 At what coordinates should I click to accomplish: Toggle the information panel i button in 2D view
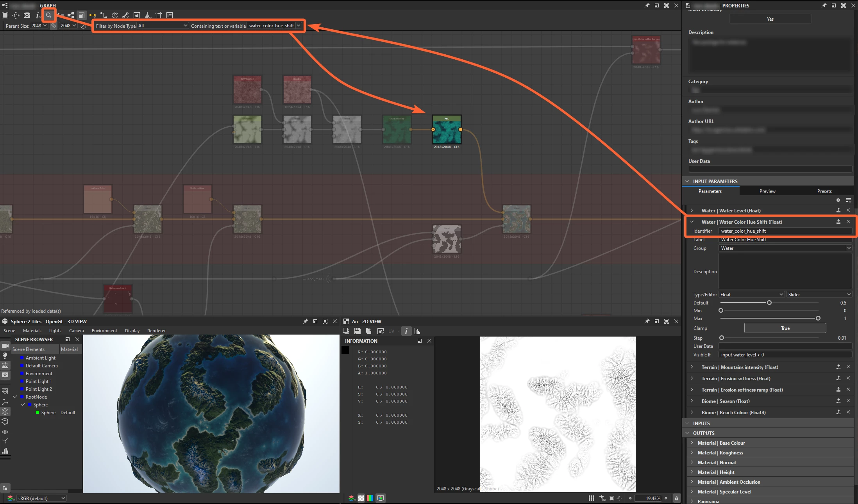click(x=406, y=331)
